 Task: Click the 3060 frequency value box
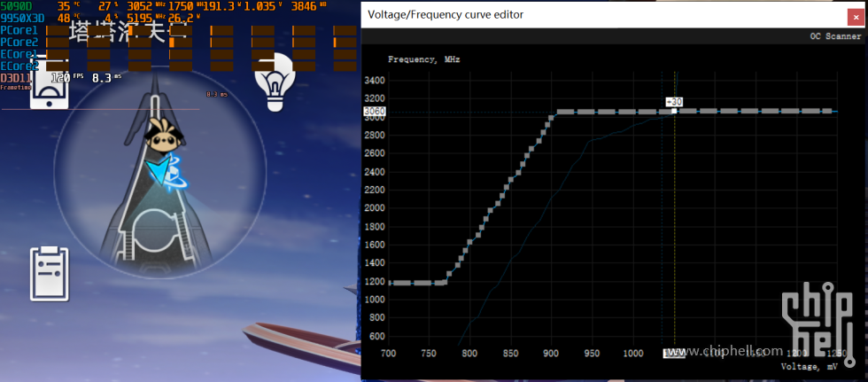click(373, 112)
